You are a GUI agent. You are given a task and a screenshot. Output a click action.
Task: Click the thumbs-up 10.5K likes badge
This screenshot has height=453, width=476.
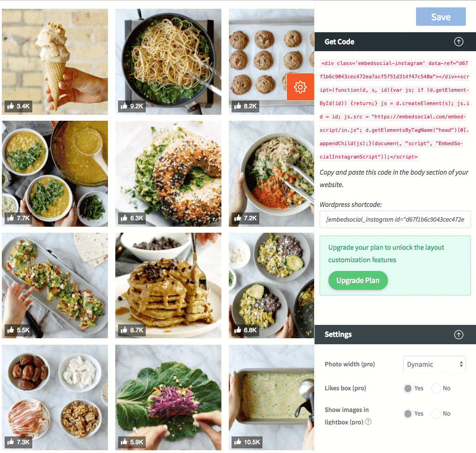(247, 442)
